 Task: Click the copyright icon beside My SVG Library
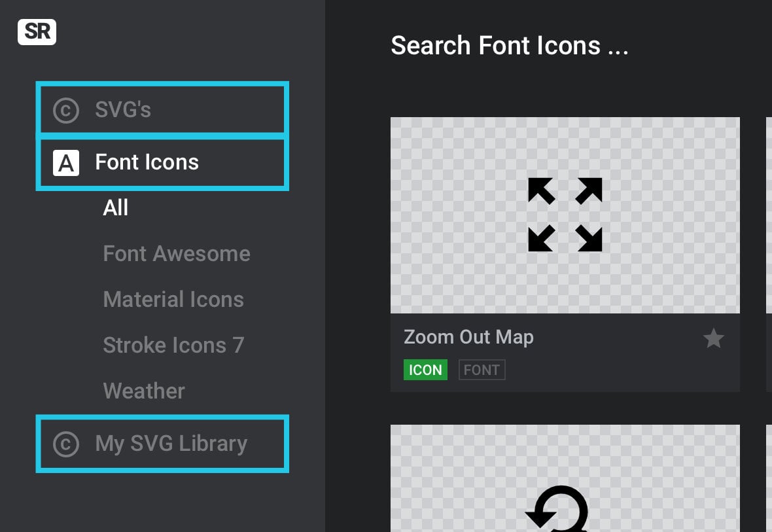66,444
